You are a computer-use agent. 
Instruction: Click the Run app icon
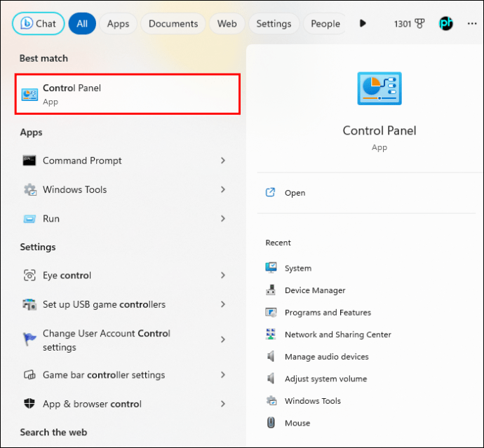pos(29,219)
